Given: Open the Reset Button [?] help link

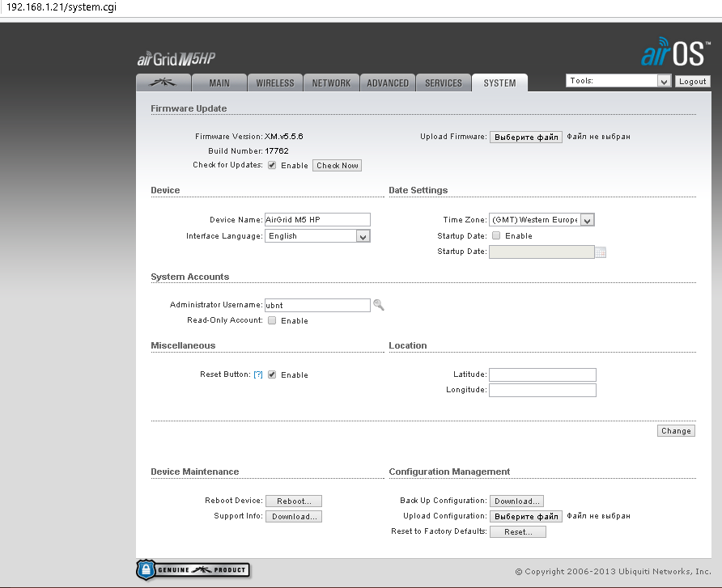Looking at the screenshot, I should (x=258, y=374).
